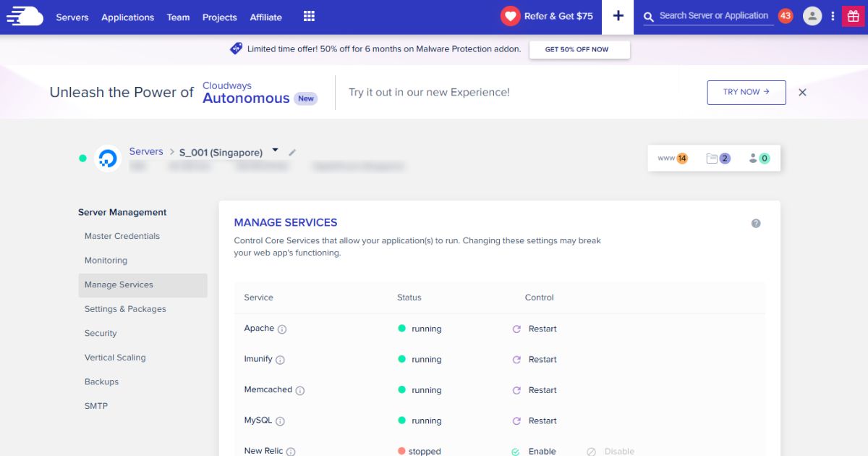The image size is (868, 456).
Task: Click the plus add button in navbar
Action: [x=618, y=17]
